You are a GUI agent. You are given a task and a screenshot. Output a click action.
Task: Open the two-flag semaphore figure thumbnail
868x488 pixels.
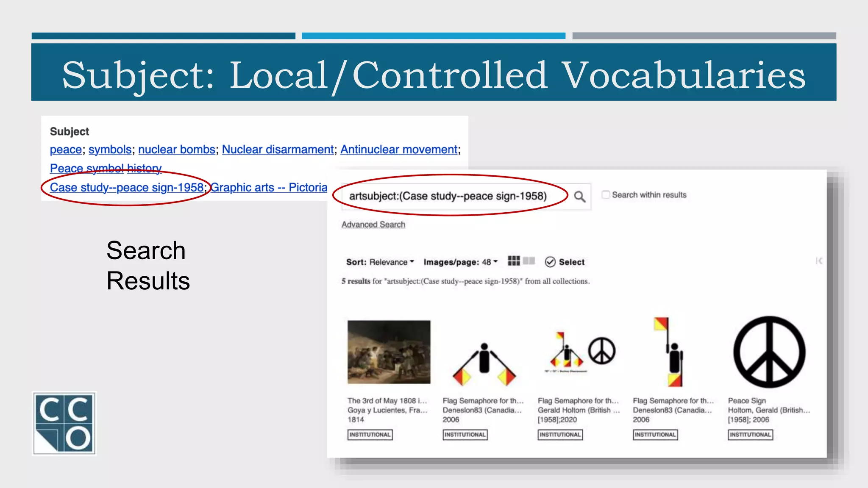click(x=484, y=364)
